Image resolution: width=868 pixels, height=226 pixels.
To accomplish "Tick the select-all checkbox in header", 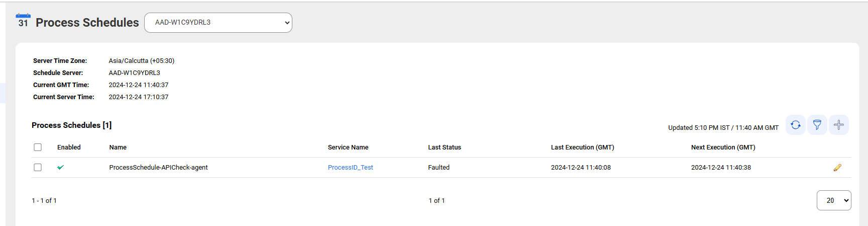I will pos(38,147).
